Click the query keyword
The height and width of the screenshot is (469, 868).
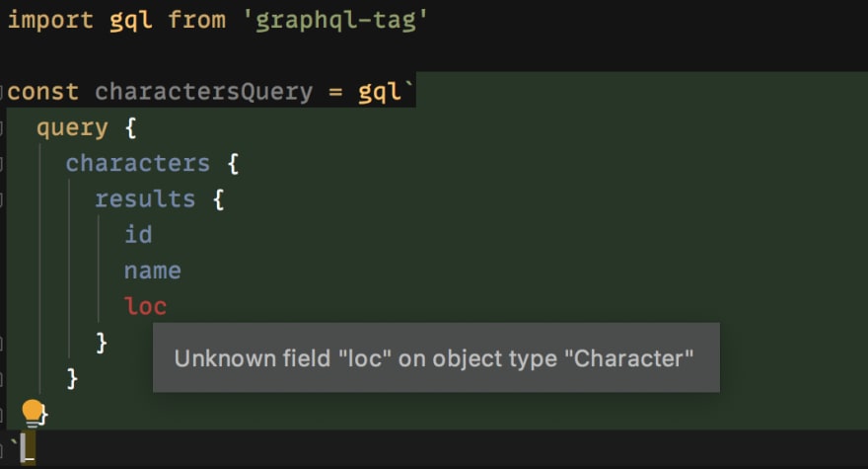(72, 128)
